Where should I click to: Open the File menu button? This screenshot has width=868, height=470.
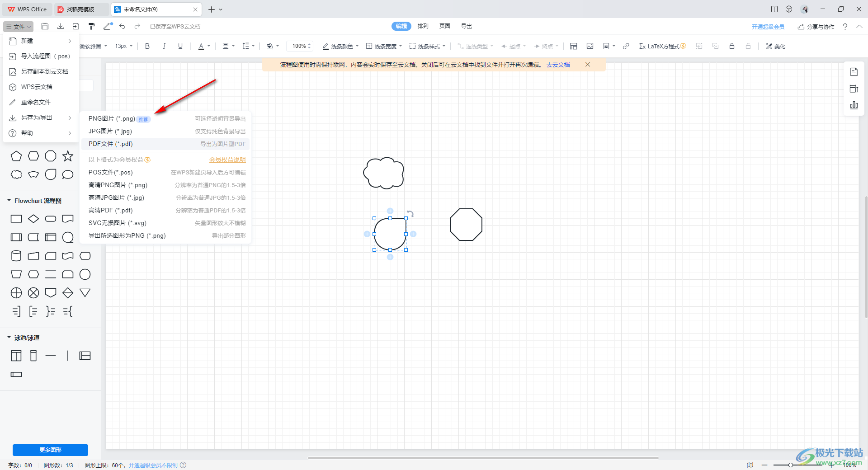tap(19, 27)
